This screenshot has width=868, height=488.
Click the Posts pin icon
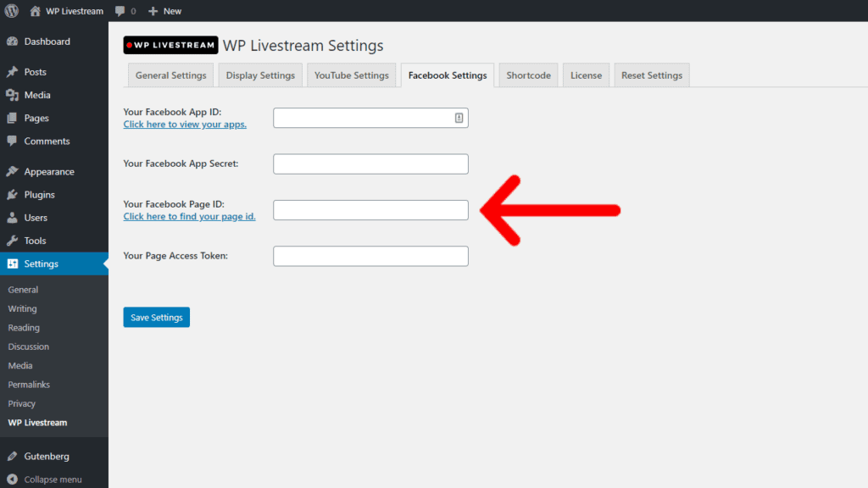pyautogui.click(x=12, y=72)
